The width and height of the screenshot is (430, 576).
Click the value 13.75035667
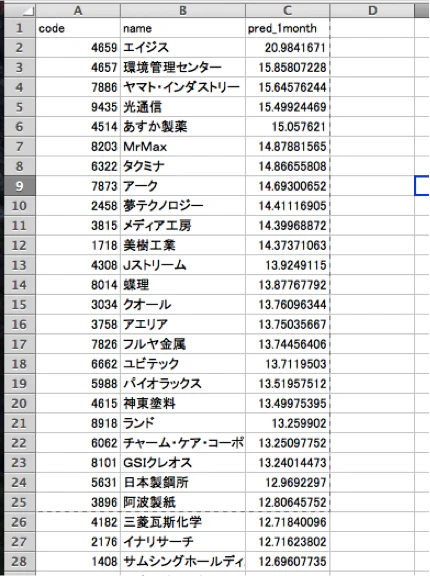click(x=288, y=324)
